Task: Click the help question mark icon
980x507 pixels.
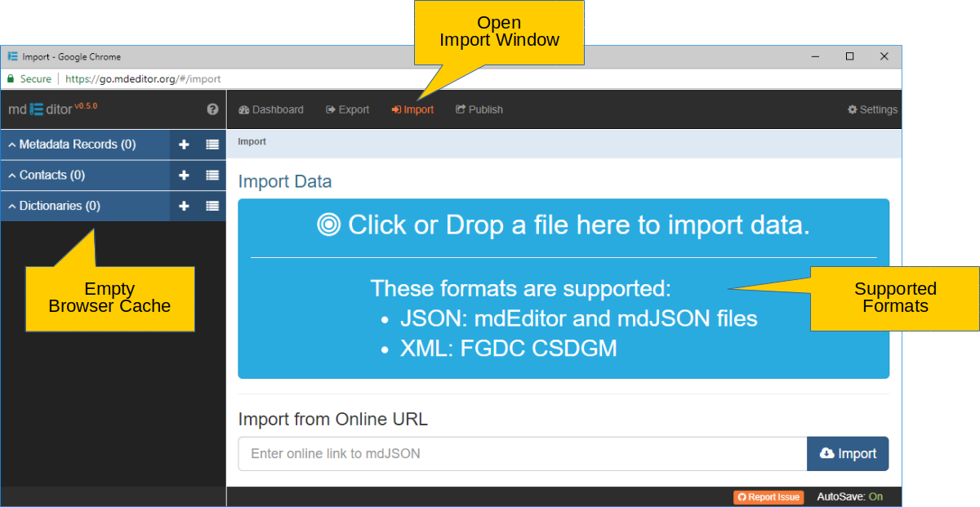Action: pyautogui.click(x=212, y=109)
